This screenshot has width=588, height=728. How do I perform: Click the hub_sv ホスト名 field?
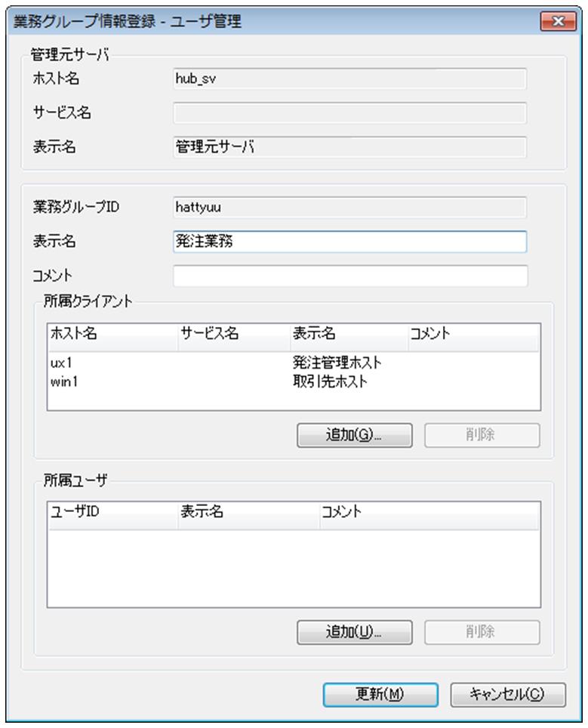pos(350,79)
